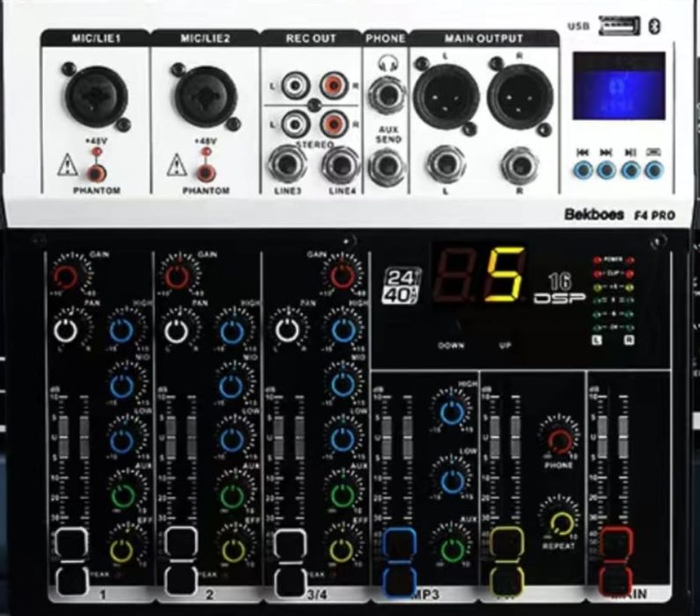The height and width of the screenshot is (616, 700).
Task: Click the channel 3/4 white PAN knob
Action: coord(287,331)
